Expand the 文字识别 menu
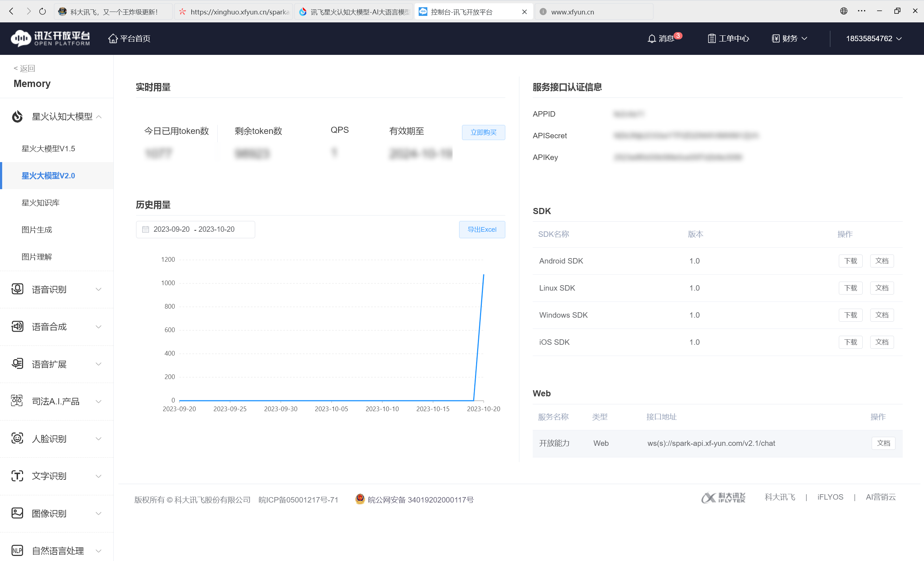924x561 pixels. [x=99, y=476]
